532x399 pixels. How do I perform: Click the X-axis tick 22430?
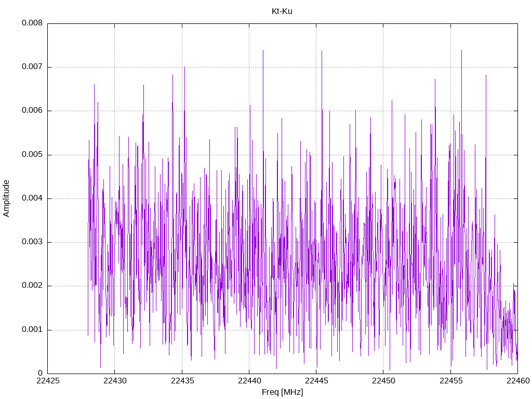(x=115, y=381)
